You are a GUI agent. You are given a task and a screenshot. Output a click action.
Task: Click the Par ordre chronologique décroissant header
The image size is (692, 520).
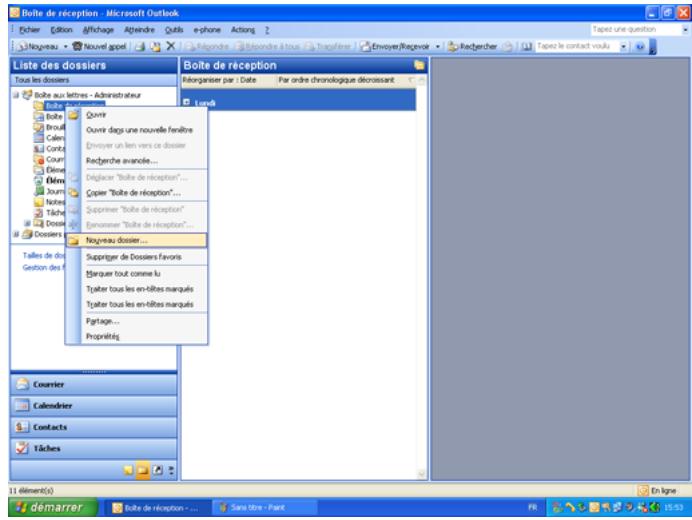(336, 80)
